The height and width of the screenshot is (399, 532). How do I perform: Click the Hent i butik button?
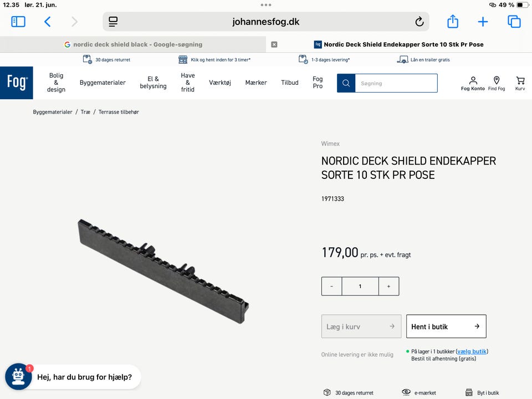[446, 326]
